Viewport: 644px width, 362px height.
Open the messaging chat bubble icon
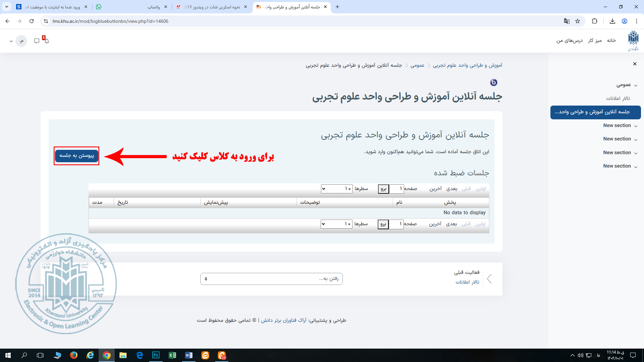[37, 41]
